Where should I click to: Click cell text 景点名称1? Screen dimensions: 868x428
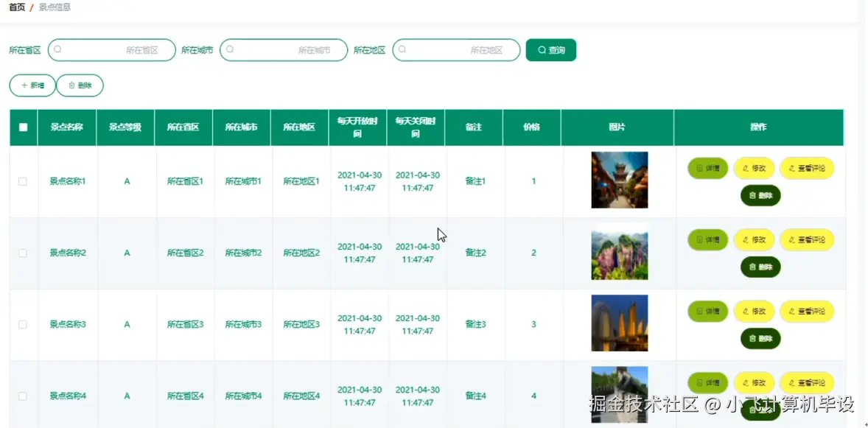point(68,181)
